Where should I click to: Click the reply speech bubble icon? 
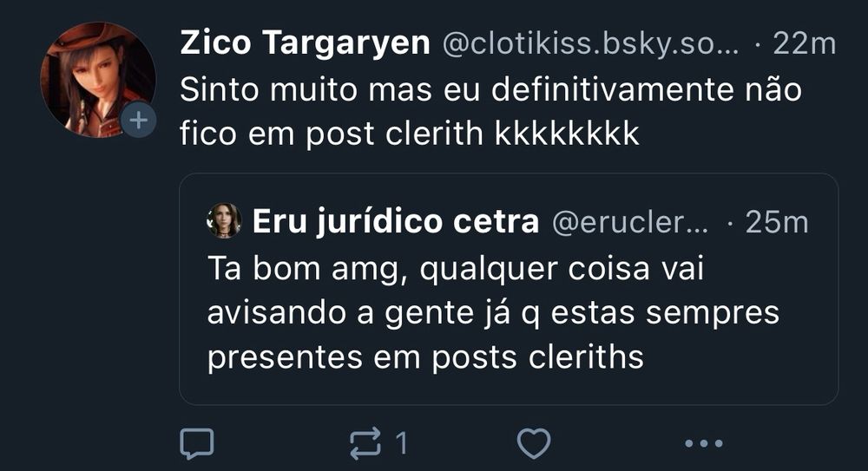pos(197,443)
